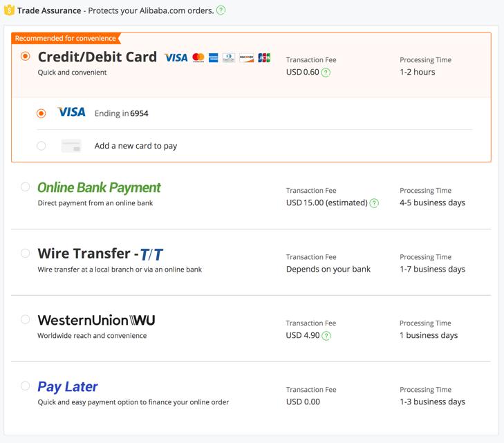This screenshot has width=504, height=443.
Task: Click the American Express logo icon
Action: pos(214,57)
